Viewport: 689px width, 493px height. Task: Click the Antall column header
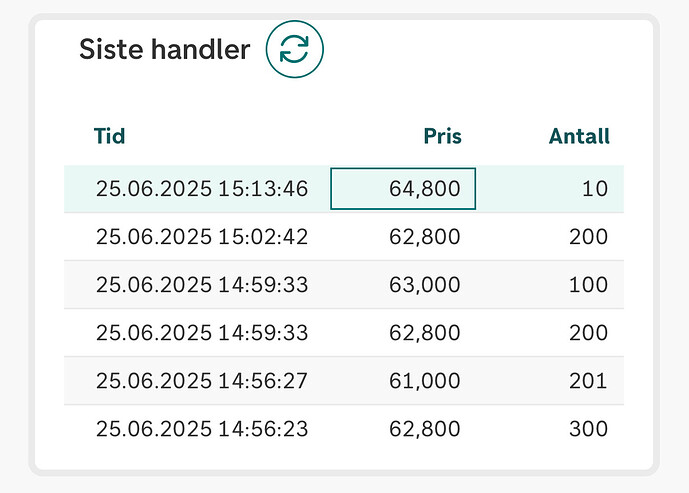click(579, 136)
